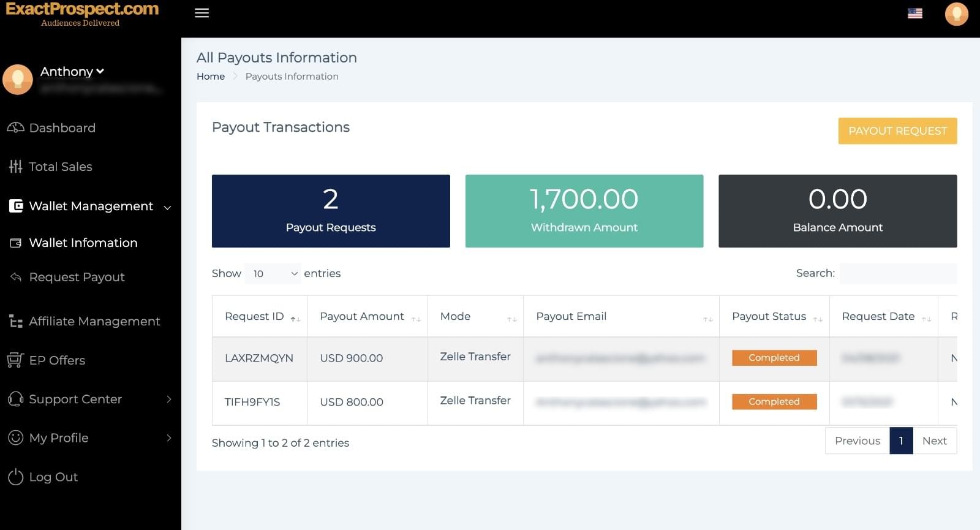Go to Home breadcrumb link
This screenshot has width=980, height=530.
pos(210,76)
